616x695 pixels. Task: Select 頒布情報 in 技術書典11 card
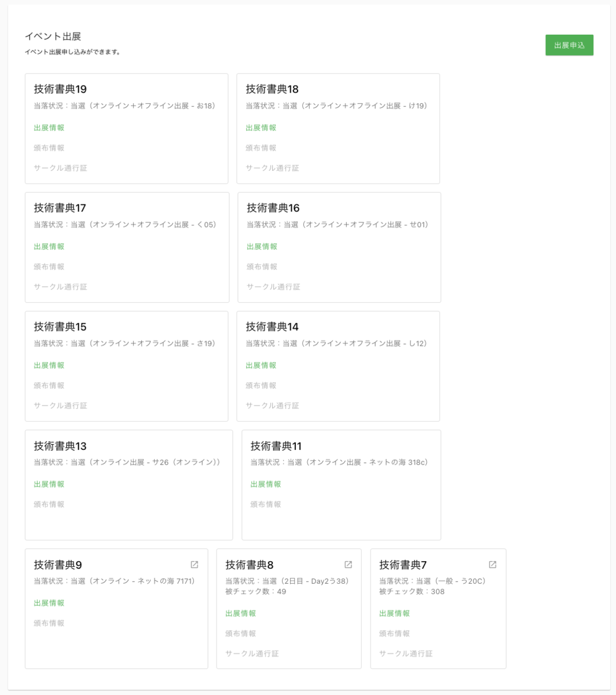[x=266, y=504]
